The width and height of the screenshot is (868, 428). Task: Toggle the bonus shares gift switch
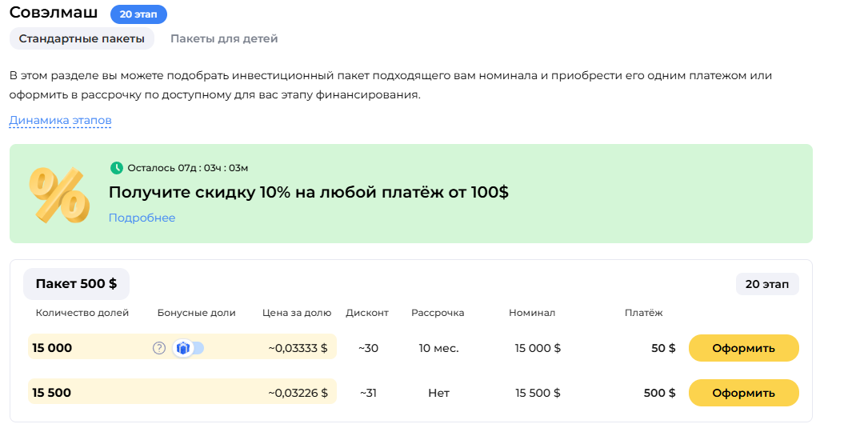(188, 348)
